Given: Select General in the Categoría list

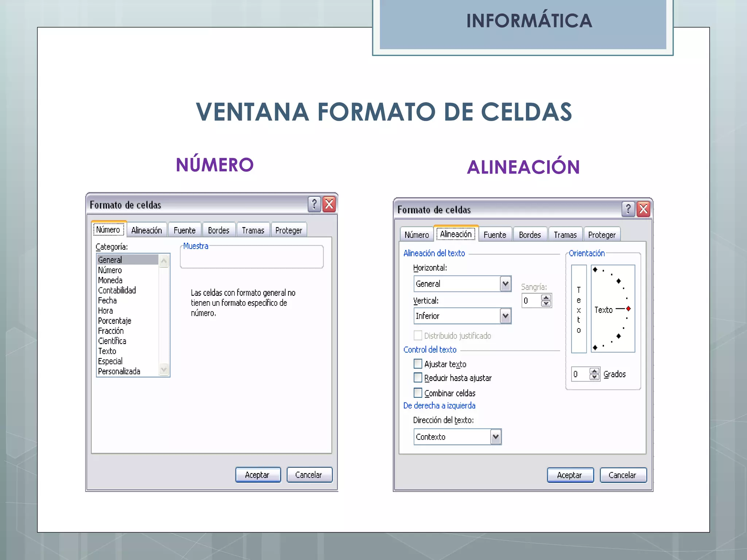Looking at the screenshot, I should click(128, 260).
